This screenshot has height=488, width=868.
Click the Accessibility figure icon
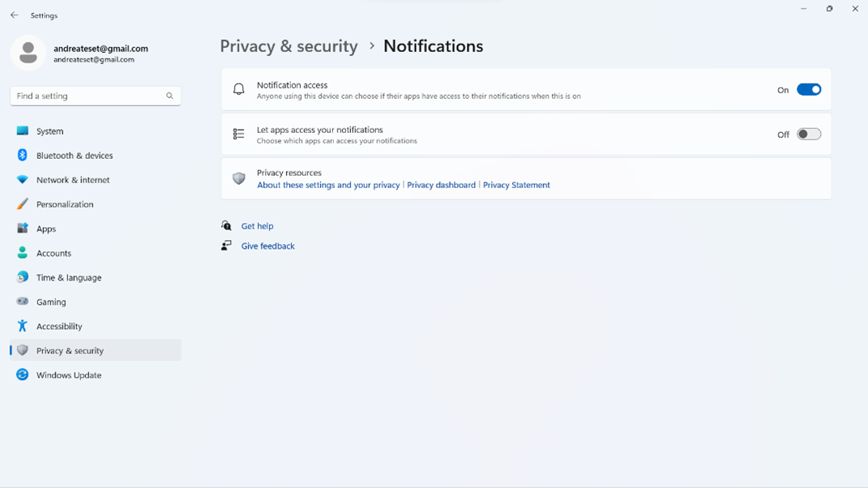point(23,326)
